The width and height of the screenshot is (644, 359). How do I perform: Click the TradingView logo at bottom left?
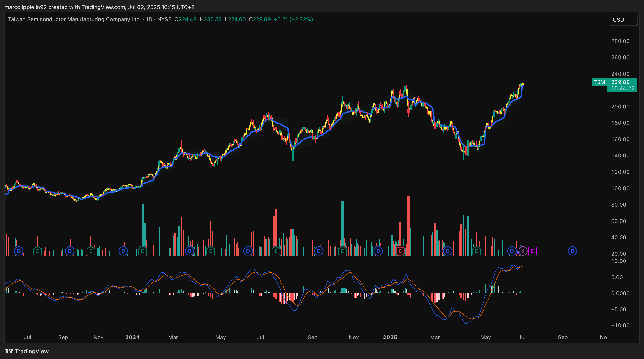(26, 351)
